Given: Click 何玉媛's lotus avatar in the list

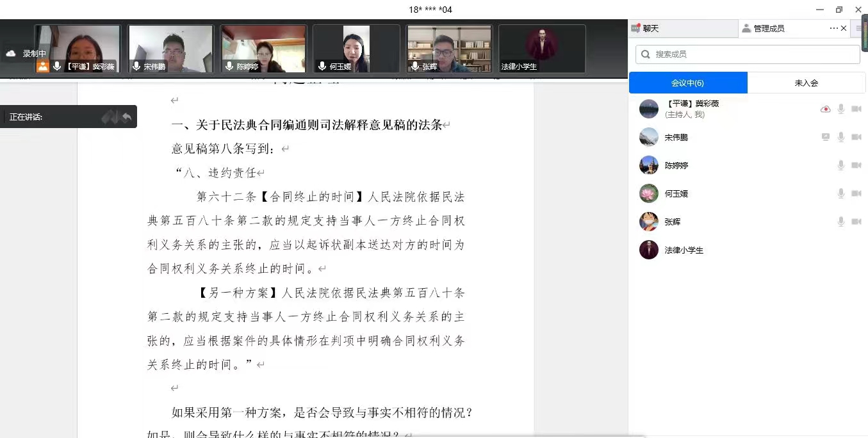Looking at the screenshot, I should (x=649, y=193).
